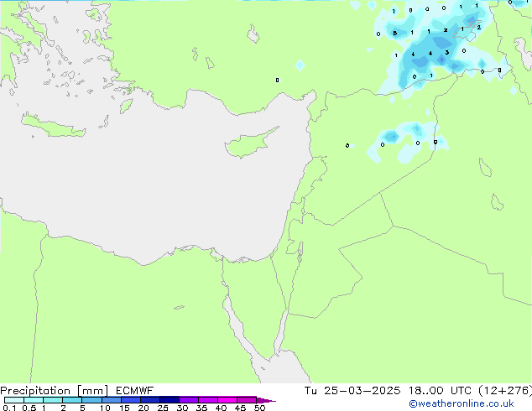Select the 10–15 mm blue legend swatch
The width and height of the screenshot is (532, 411).
111,400
